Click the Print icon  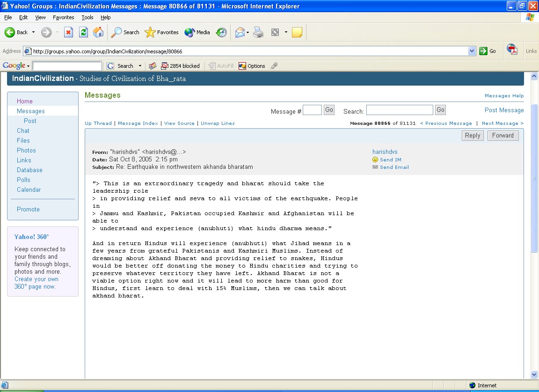(x=258, y=32)
